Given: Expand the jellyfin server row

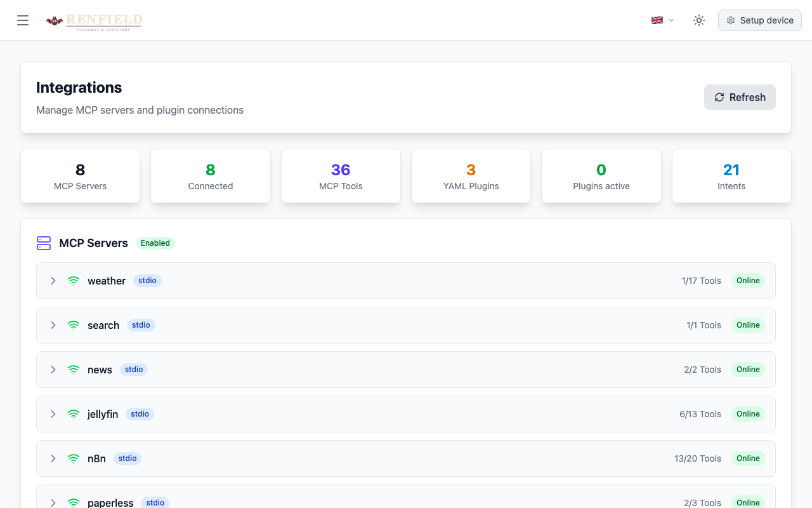Looking at the screenshot, I should click(x=53, y=414).
